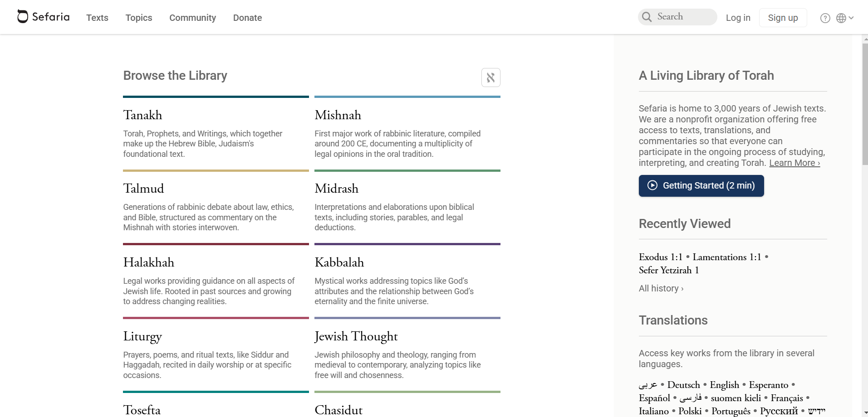Open the Tanakh category

click(142, 115)
